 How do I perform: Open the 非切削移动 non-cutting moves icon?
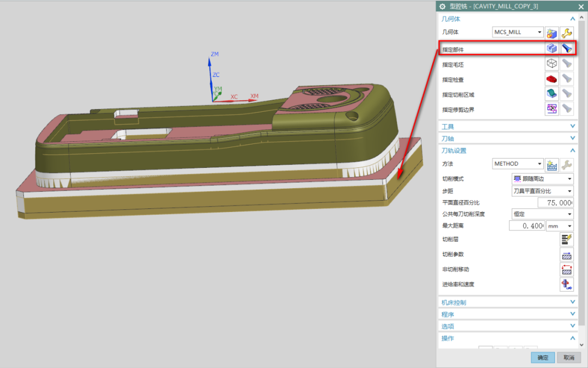[x=567, y=269]
